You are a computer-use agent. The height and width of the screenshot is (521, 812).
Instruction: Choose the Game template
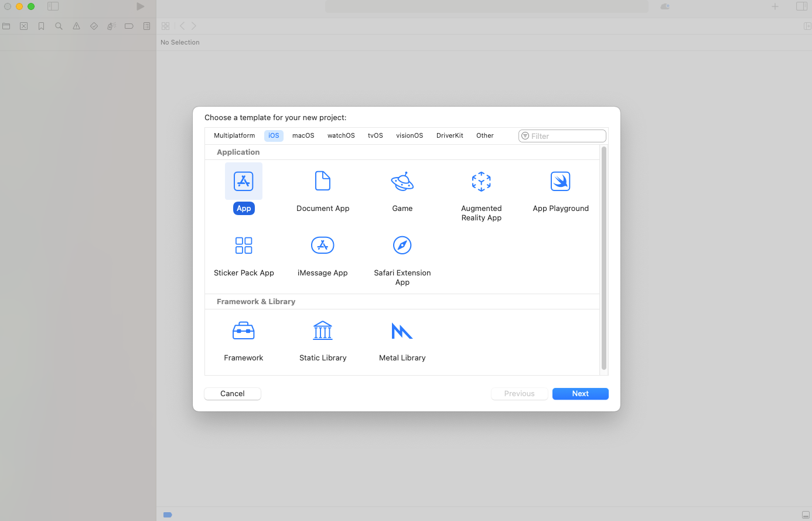[x=402, y=191]
